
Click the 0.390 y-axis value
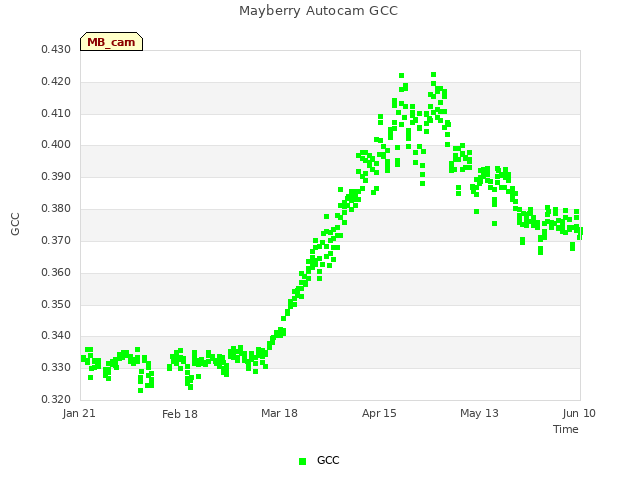(56, 177)
